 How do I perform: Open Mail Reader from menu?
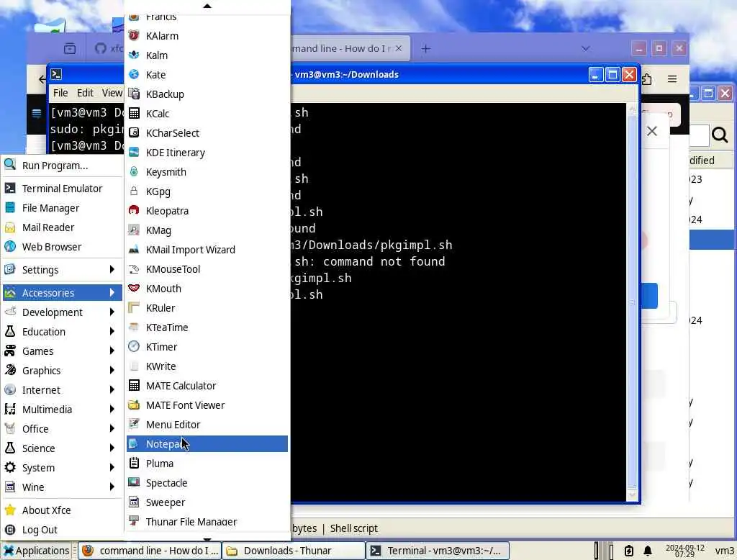click(x=62, y=227)
